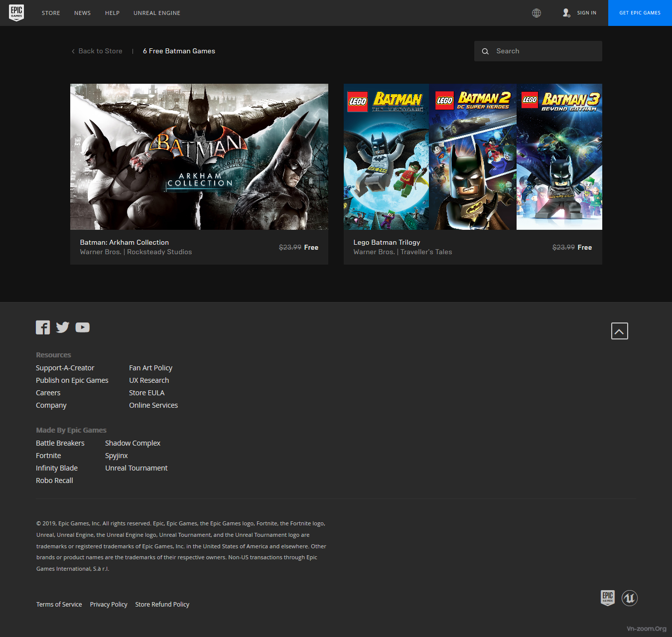Screen dimensions: 672x637
Task: Click the Epic Games logo in header
Action: pyautogui.click(x=16, y=13)
